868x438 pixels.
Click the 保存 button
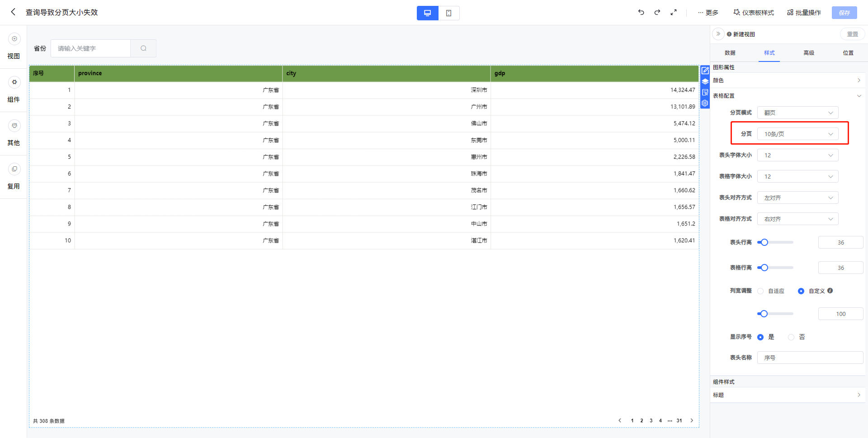pyautogui.click(x=844, y=13)
